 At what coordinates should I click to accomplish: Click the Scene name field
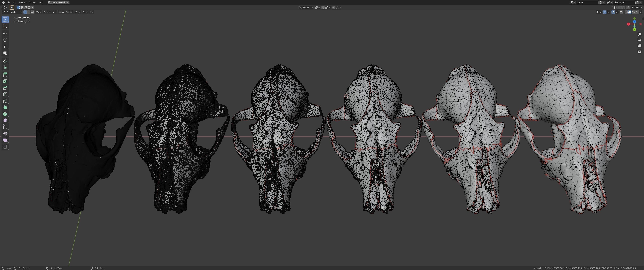[587, 2]
